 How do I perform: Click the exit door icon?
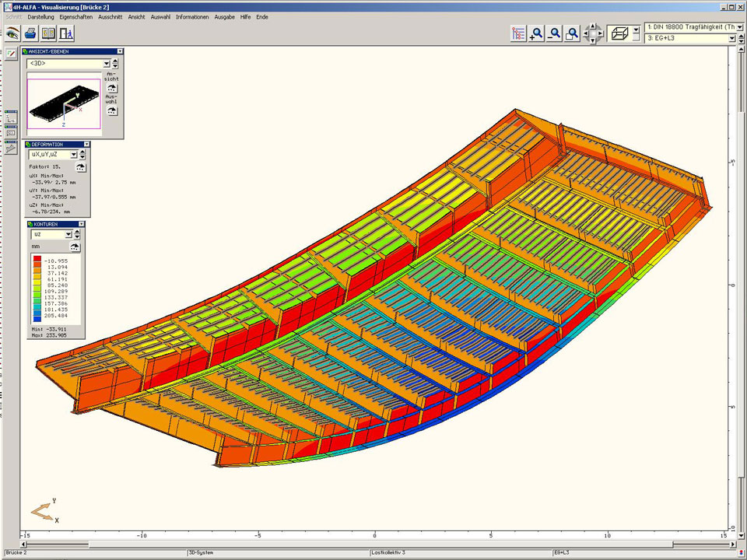[66, 33]
